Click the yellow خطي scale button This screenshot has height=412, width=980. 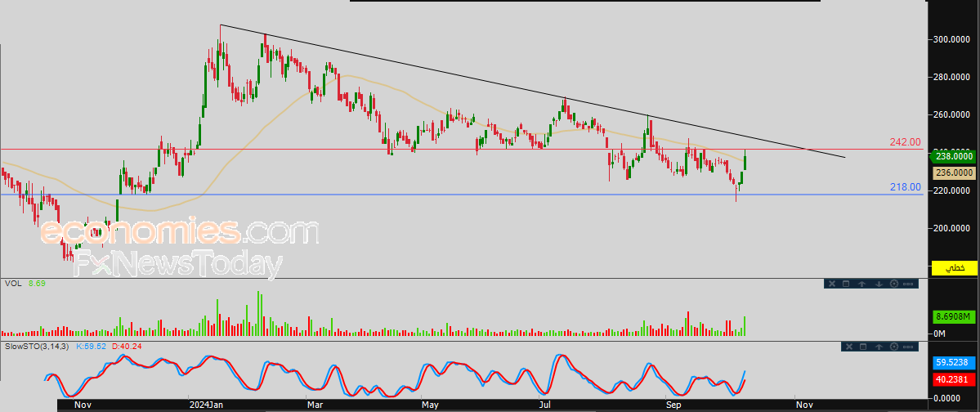click(x=955, y=267)
